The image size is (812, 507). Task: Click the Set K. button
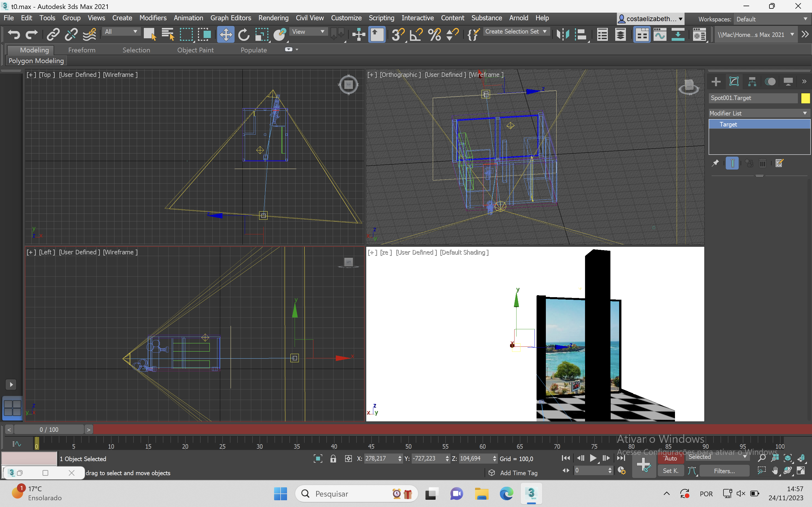click(x=670, y=471)
